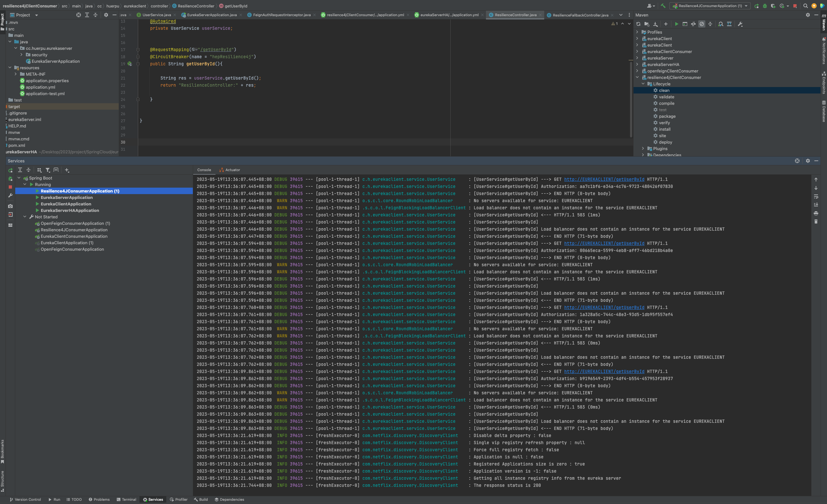Click the Maven reload all projects icon
This screenshot has height=504, width=827.
pyautogui.click(x=638, y=24)
